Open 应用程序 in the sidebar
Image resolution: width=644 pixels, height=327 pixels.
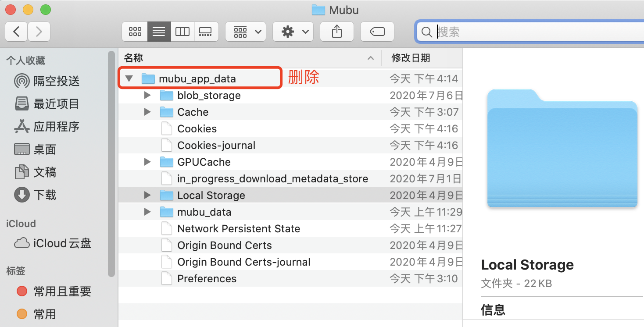pos(47,127)
